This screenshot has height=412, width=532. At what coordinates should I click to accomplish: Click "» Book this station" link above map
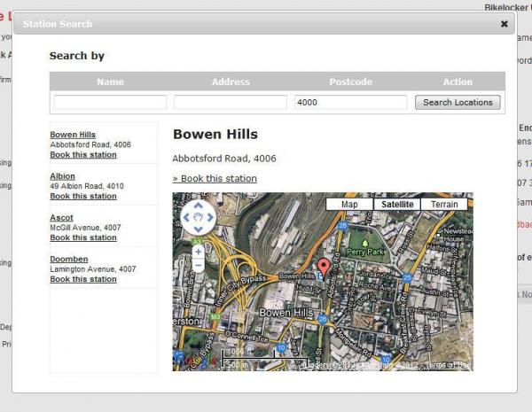coord(215,179)
